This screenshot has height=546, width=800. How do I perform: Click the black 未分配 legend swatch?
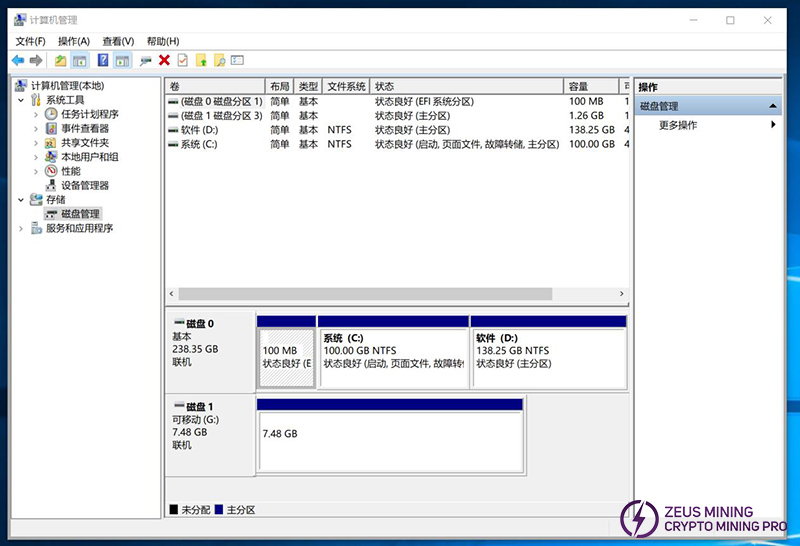coord(174,510)
